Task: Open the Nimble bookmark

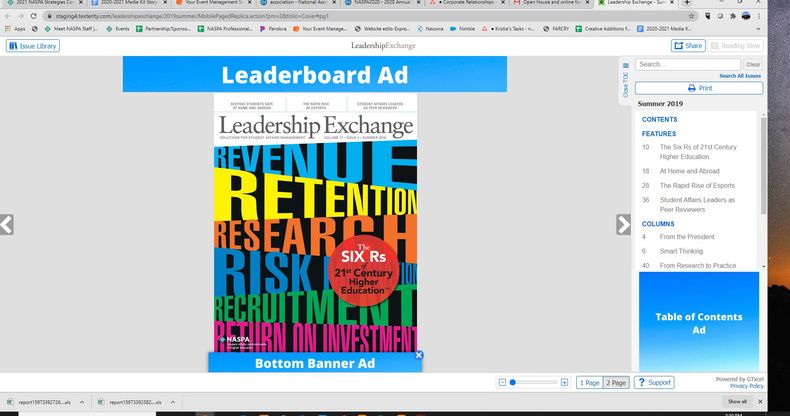Action: [x=463, y=29]
